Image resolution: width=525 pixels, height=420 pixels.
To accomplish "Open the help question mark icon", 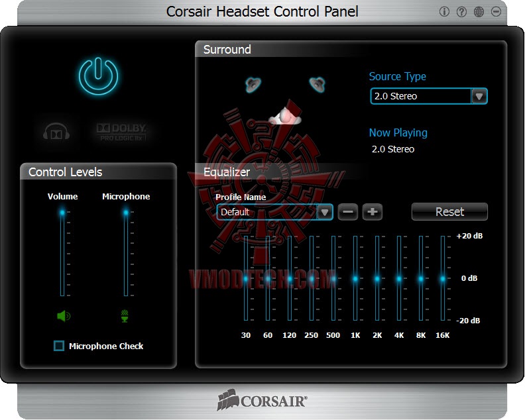I will coord(461,12).
